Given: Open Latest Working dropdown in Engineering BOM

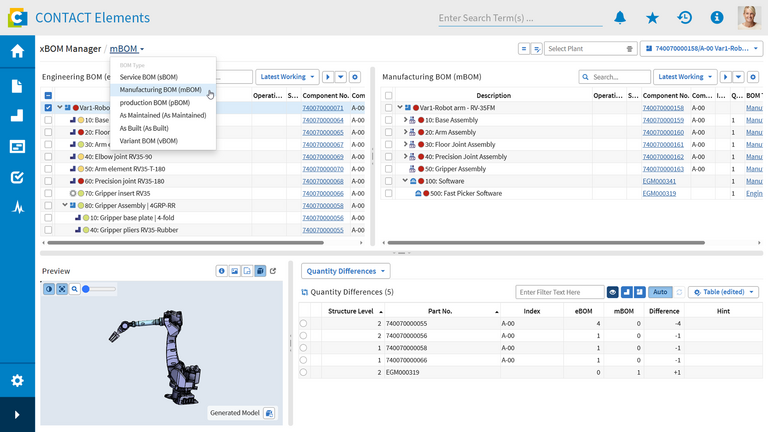Looking at the screenshot, I should (287, 77).
